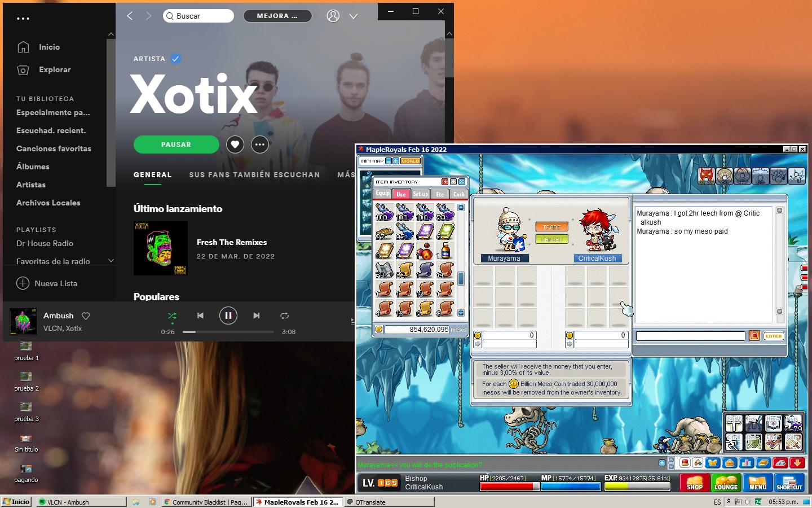
Task: Click the TRADE button in MapleRoyals
Action: pyautogui.click(x=551, y=227)
